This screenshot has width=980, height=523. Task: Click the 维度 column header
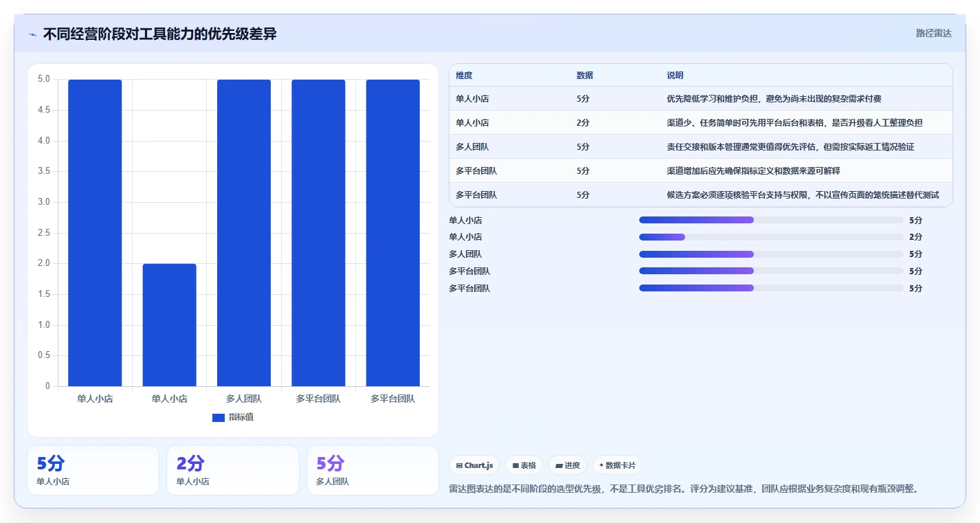pyautogui.click(x=464, y=76)
